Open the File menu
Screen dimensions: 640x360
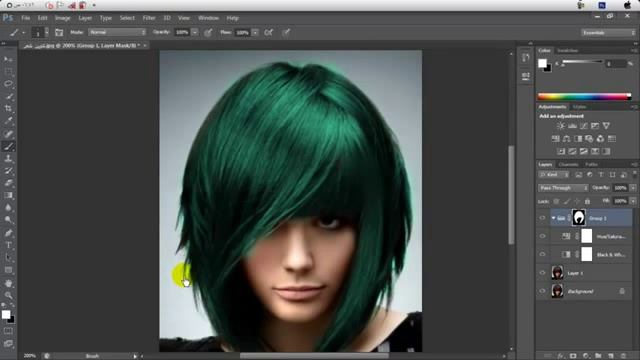point(25,18)
